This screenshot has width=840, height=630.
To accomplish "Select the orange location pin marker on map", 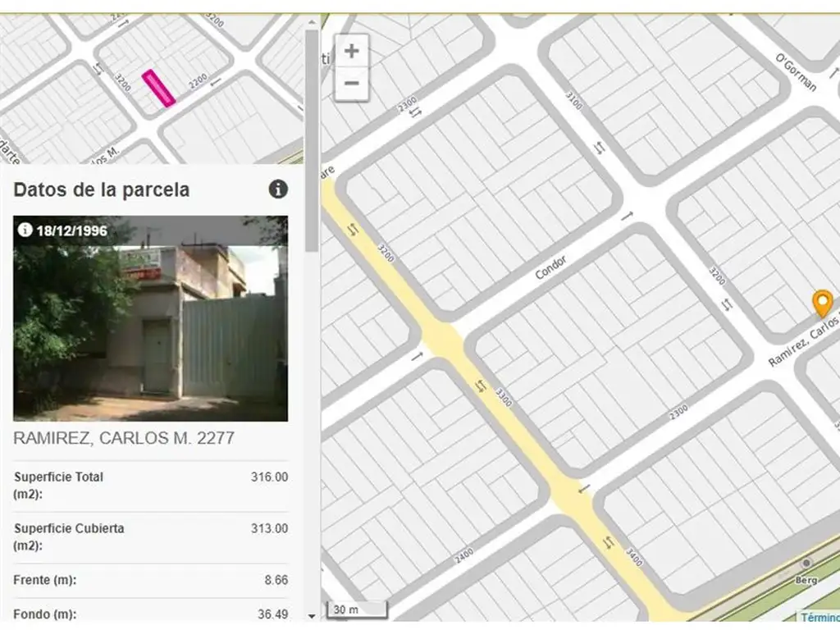I will (822, 304).
